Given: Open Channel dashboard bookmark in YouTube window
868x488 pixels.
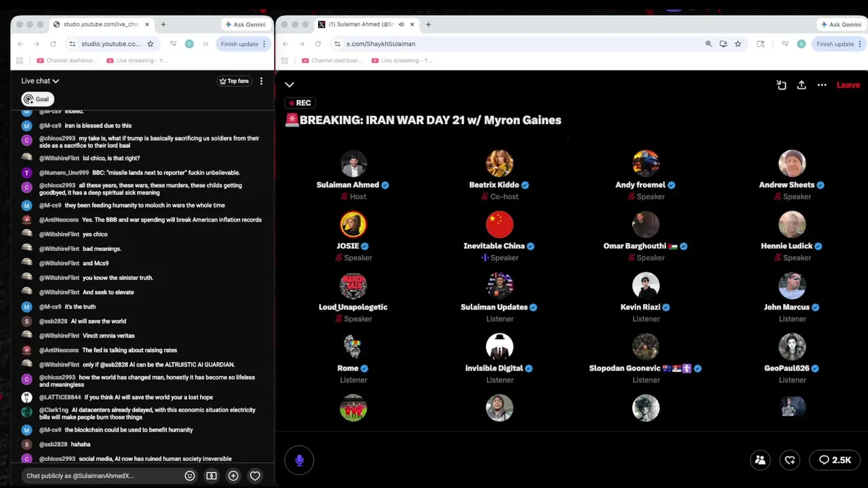Looking at the screenshot, I should pos(66,60).
